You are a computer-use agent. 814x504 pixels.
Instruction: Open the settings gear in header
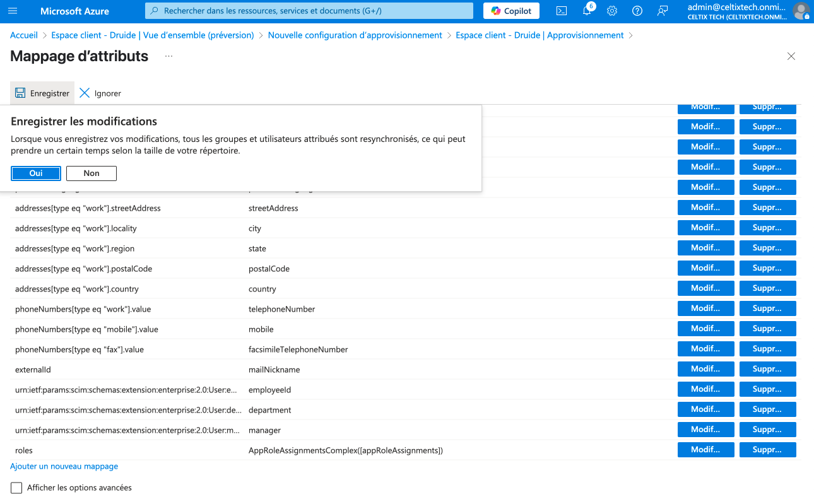611,11
